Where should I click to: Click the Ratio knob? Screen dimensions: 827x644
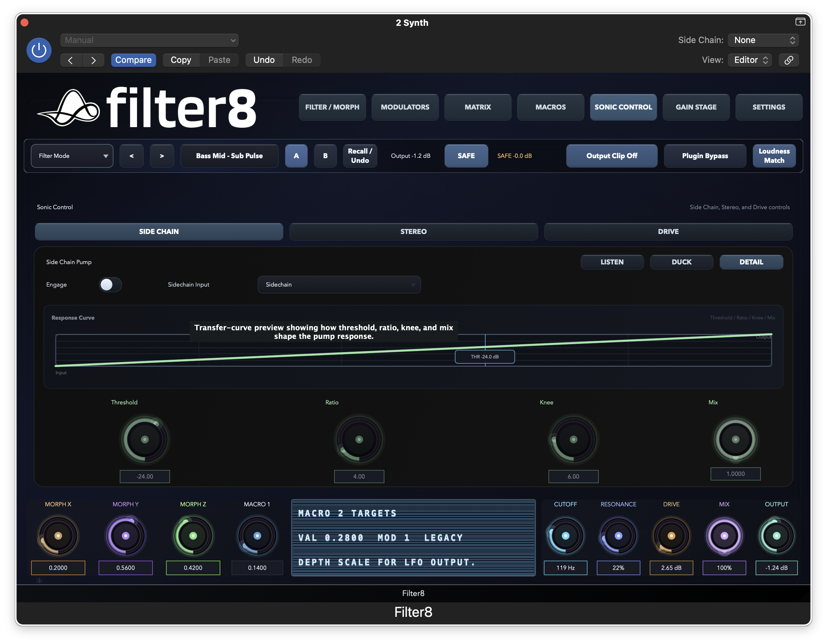359,439
